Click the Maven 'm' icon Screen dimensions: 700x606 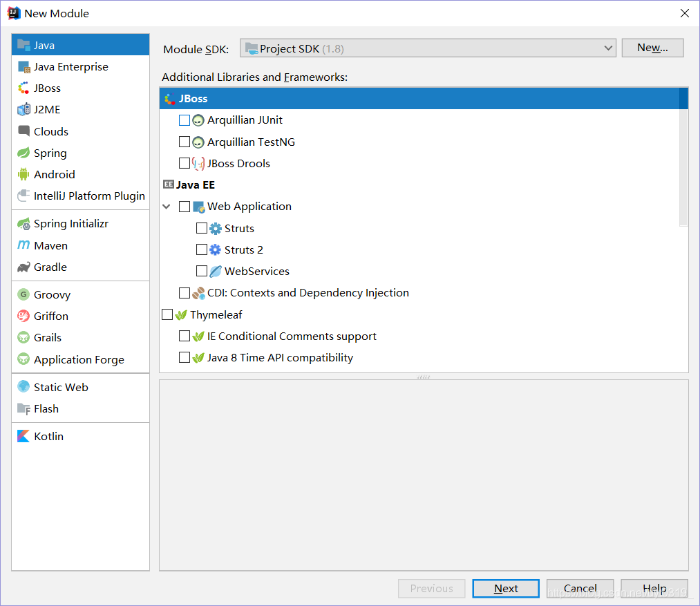click(23, 245)
